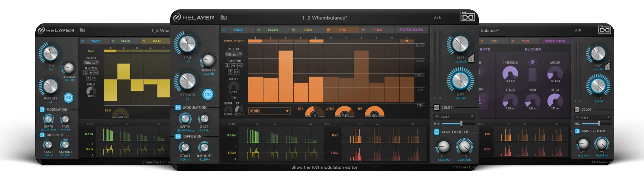This screenshot has width=644, height=184.
Task: Click the UVI logo in center window
Action: click(468, 17)
